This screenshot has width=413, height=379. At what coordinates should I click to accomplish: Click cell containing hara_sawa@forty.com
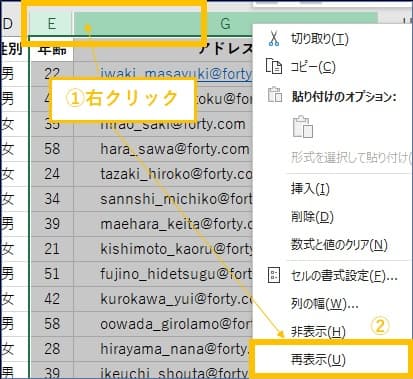[175, 149]
